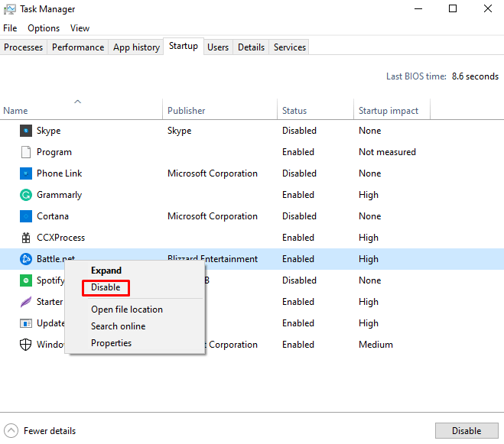Viewport: 504px width, 444px height.
Task: Switch to the Processes tab
Action: coord(23,47)
